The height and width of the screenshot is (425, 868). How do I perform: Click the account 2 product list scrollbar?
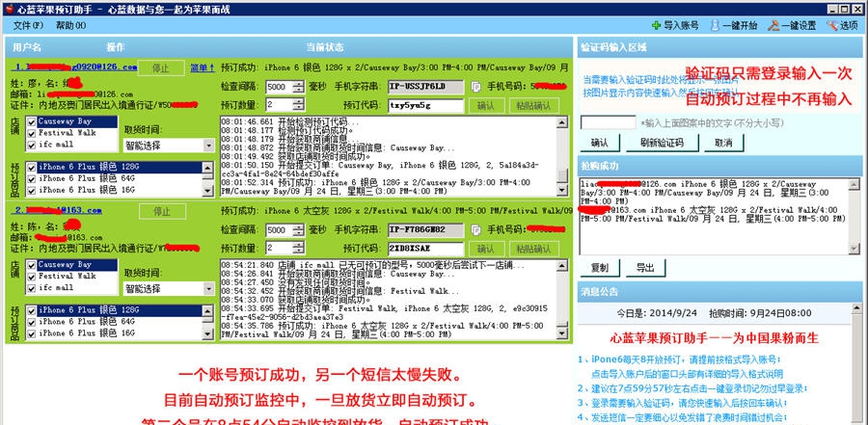pyautogui.click(x=207, y=322)
